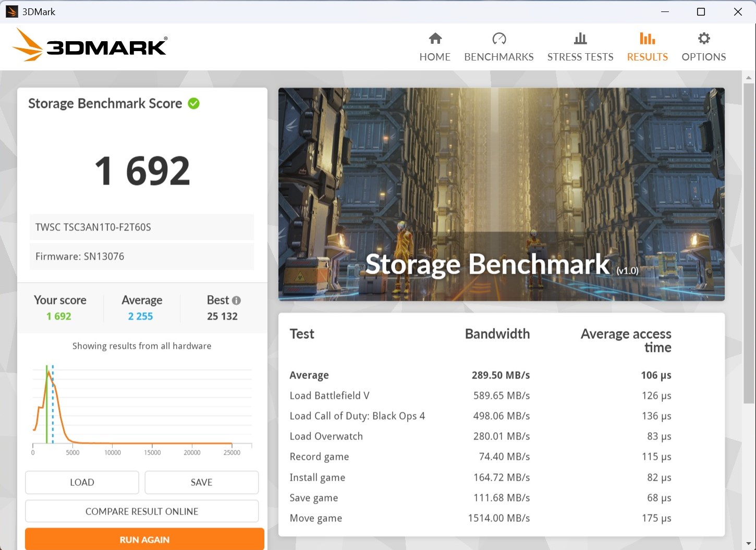Click the SAVE button
The image size is (756, 550).
pyautogui.click(x=201, y=482)
